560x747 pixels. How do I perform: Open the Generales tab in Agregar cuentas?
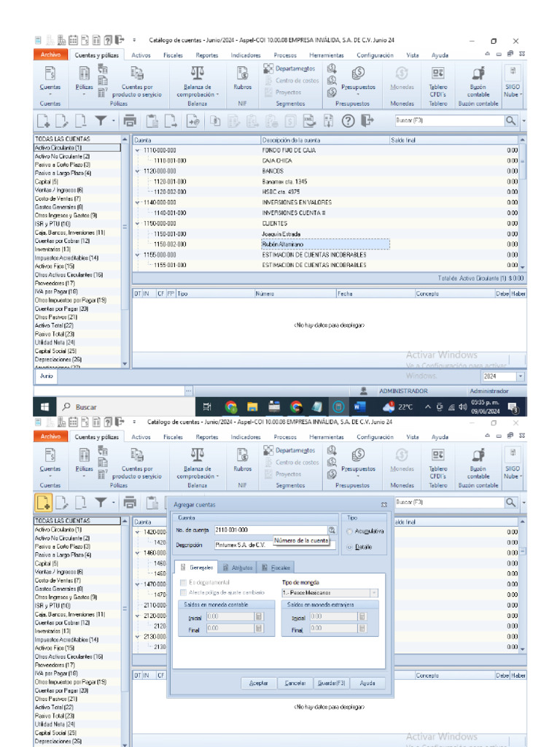(197, 568)
